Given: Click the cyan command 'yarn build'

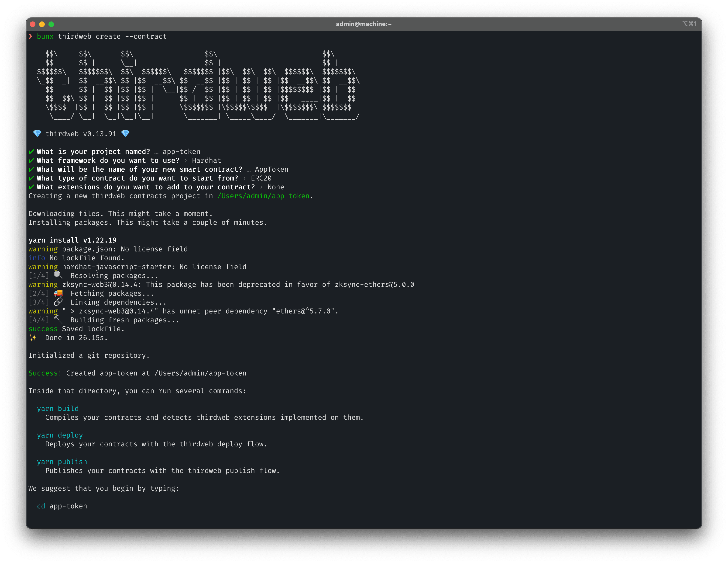Looking at the screenshot, I should [58, 409].
